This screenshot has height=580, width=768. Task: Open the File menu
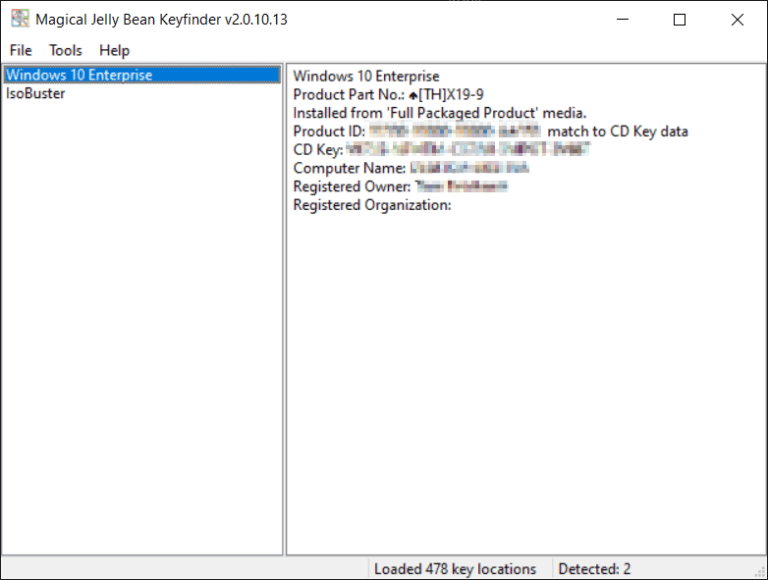pos(21,50)
